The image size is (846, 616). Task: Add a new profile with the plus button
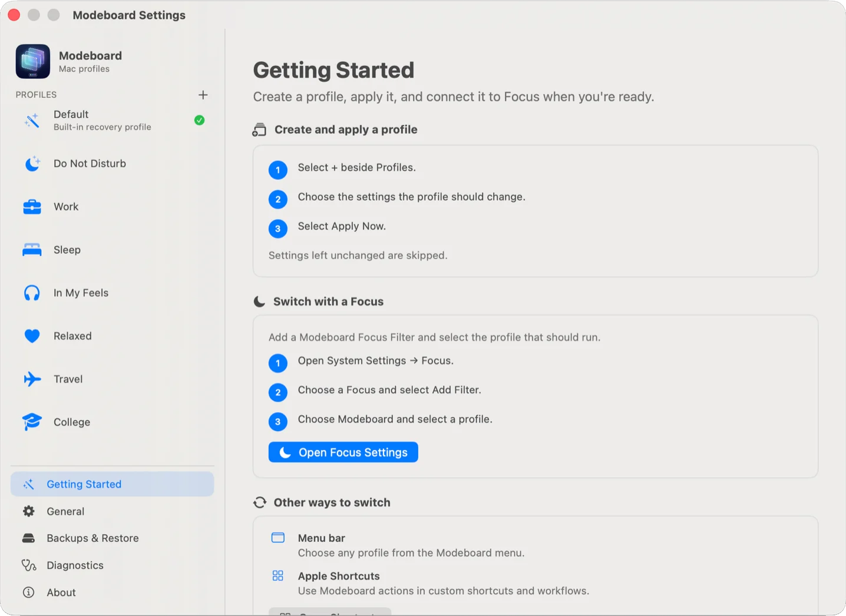click(203, 95)
